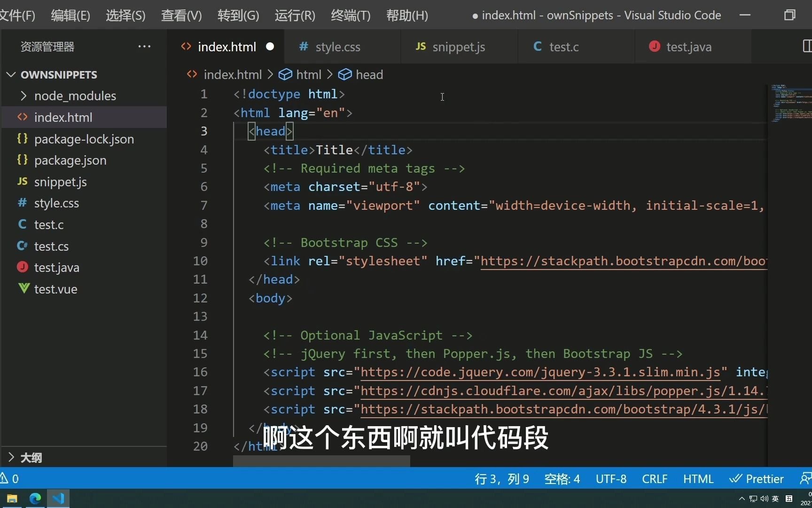The width and height of the screenshot is (812, 508).
Task: Click the Java icon on test.java tab
Action: pos(654,46)
